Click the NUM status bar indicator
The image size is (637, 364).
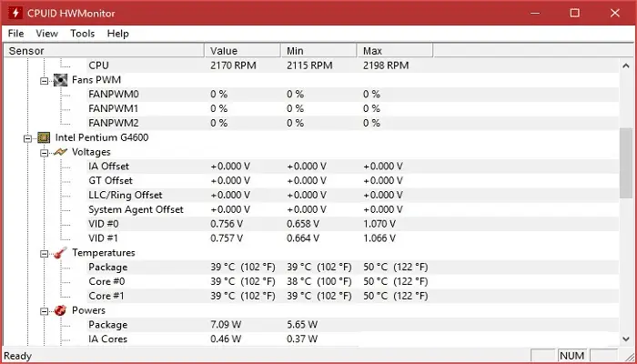(572, 356)
